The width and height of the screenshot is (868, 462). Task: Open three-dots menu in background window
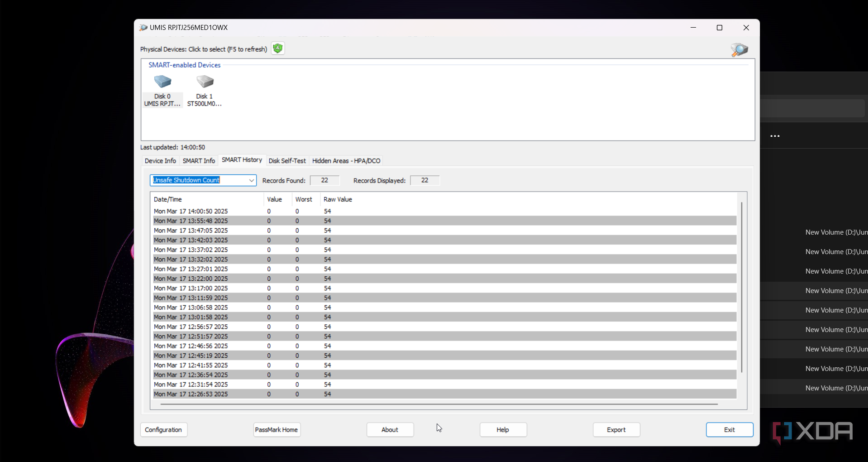click(775, 136)
